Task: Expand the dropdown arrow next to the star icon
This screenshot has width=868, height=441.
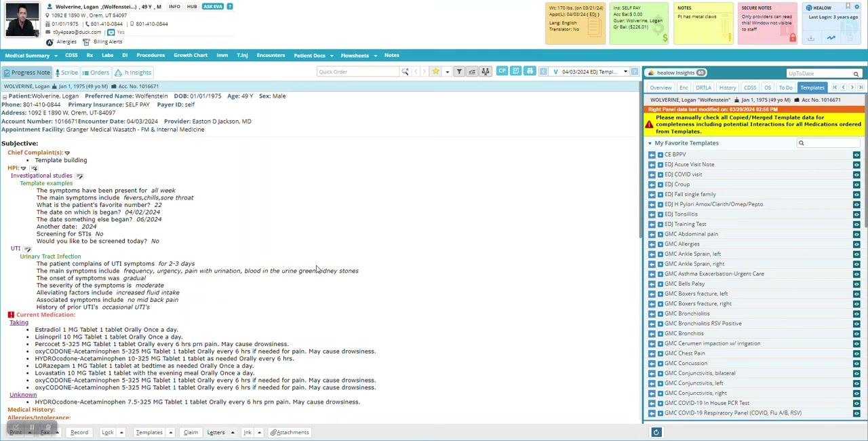Action: (x=447, y=72)
